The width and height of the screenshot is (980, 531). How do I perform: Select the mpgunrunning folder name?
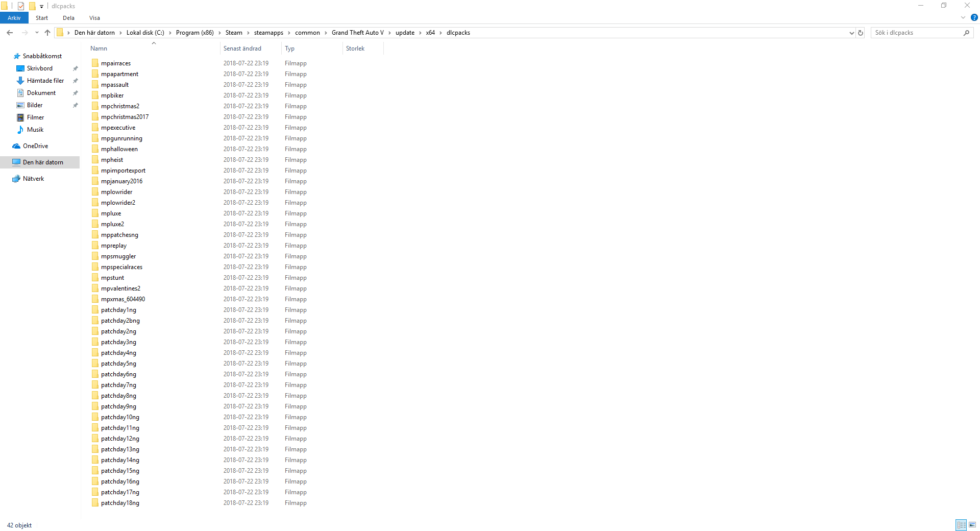tap(121, 138)
